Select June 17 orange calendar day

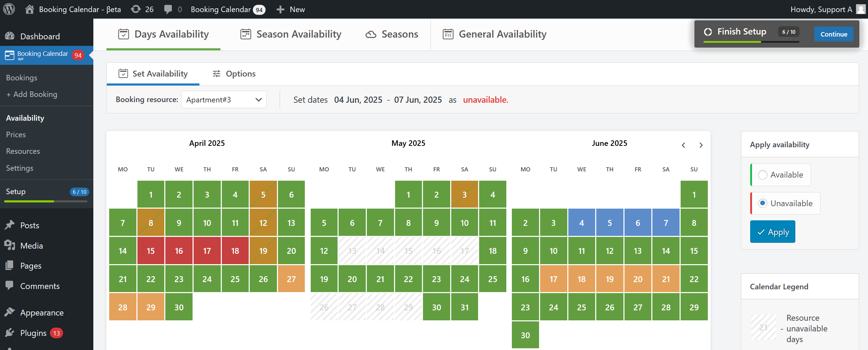tap(553, 279)
